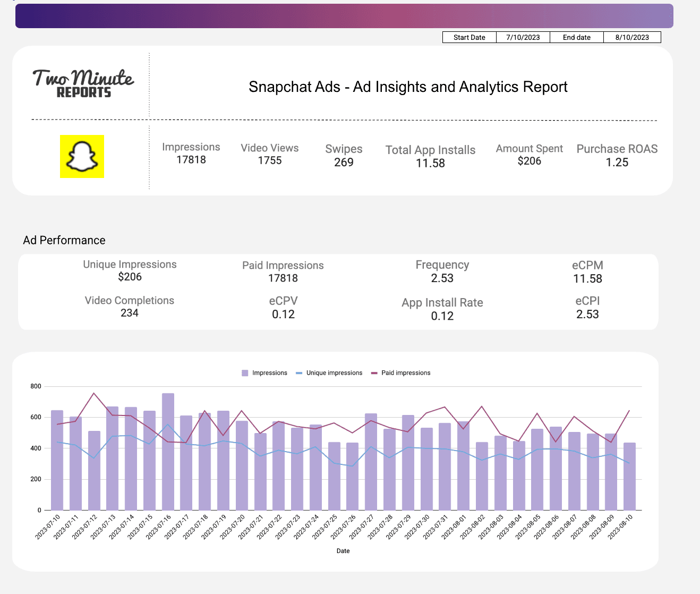Click the Purchase ROAS metric value
The width and height of the screenshot is (700, 594).
[617, 163]
